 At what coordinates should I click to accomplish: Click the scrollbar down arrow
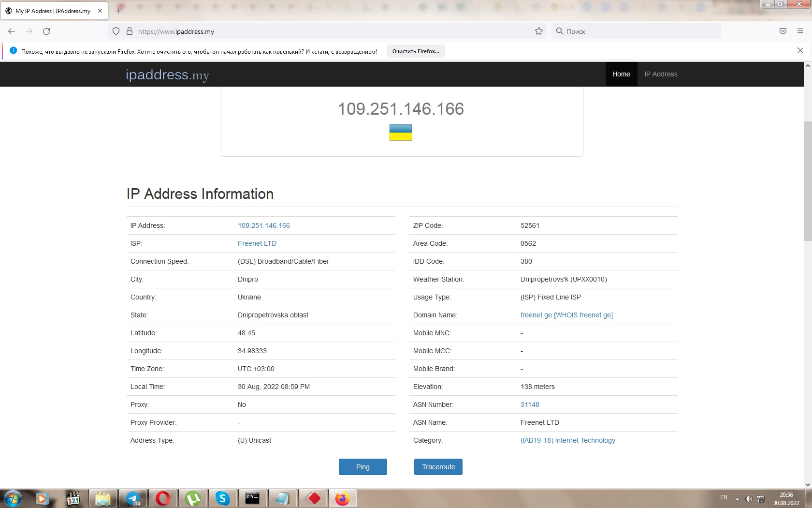click(x=808, y=484)
